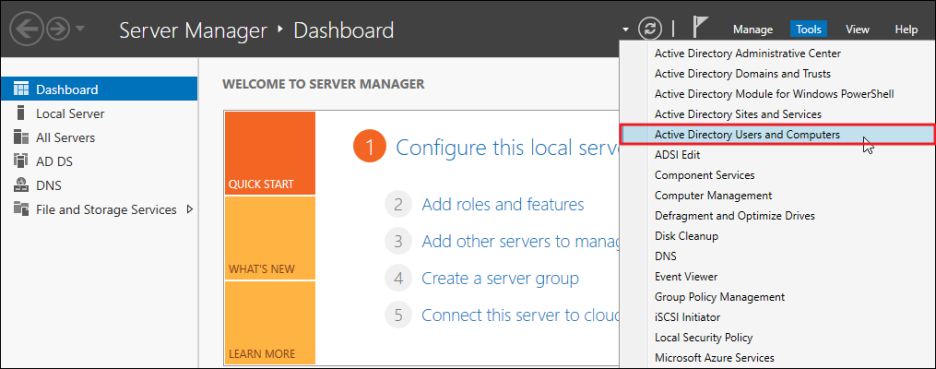Click the Welcome to Server Manager heading
This screenshot has width=936, height=369.
click(323, 84)
